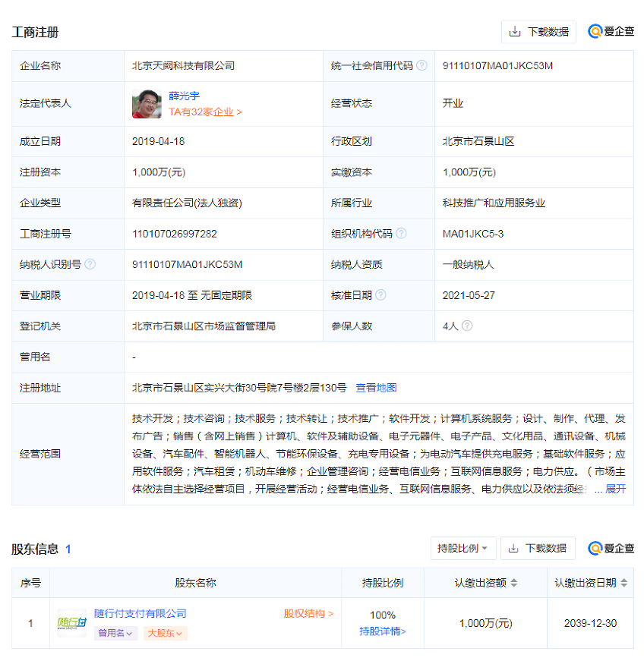The image size is (644, 661).
Task: Open 持股详情 under 100% holding
Action: 383,631
